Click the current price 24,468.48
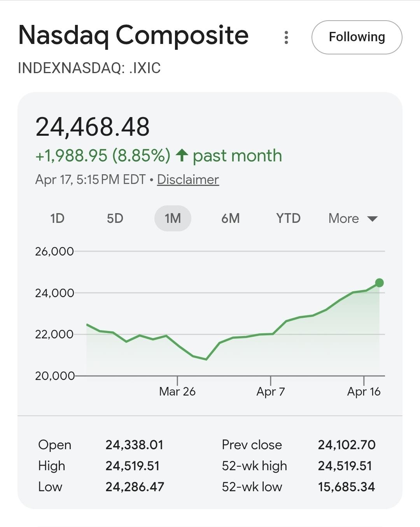Screen dimensions: 420x527 (x=93, y=127)
